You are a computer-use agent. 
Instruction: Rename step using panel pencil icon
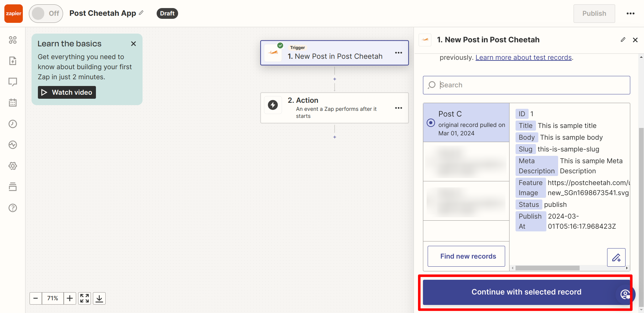[x=623, y=40]
